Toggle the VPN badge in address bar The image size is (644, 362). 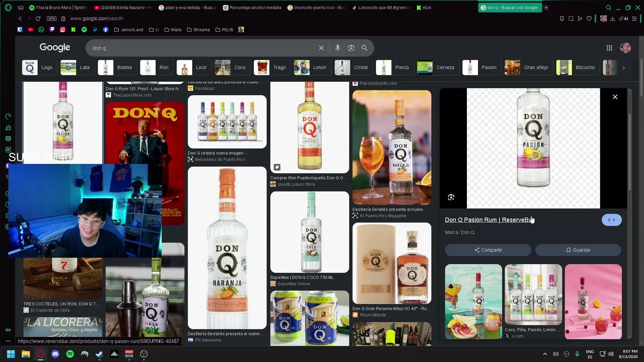click(51, 19)
